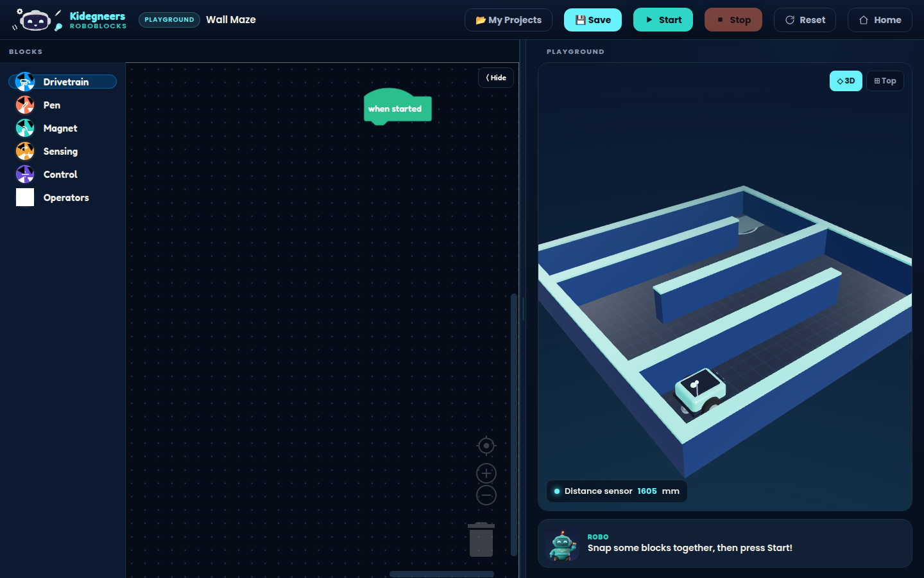924x578 pixels.
Task: Click the Kidegneers robot logo
Action: click(37, 20)
